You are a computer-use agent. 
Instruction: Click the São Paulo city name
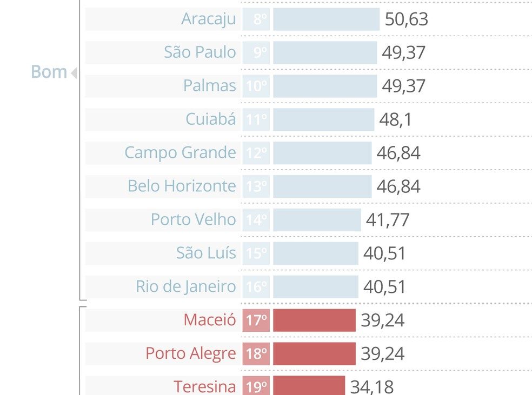tap(200, 52)
